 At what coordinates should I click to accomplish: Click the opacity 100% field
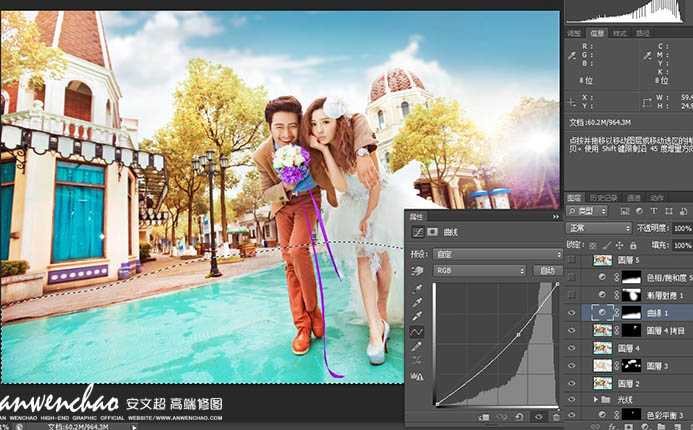[682, 228]
